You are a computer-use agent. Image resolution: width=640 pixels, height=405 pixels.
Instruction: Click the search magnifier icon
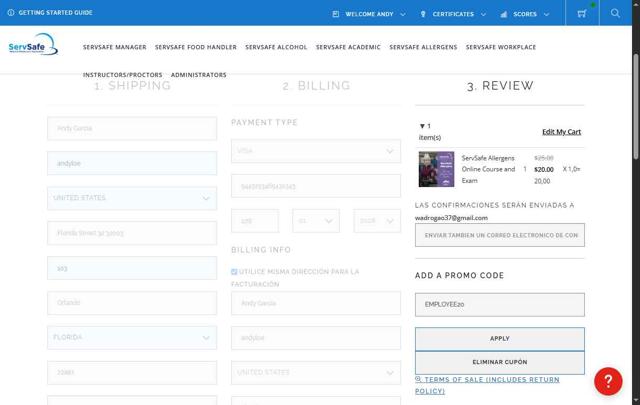coord(615,13)
